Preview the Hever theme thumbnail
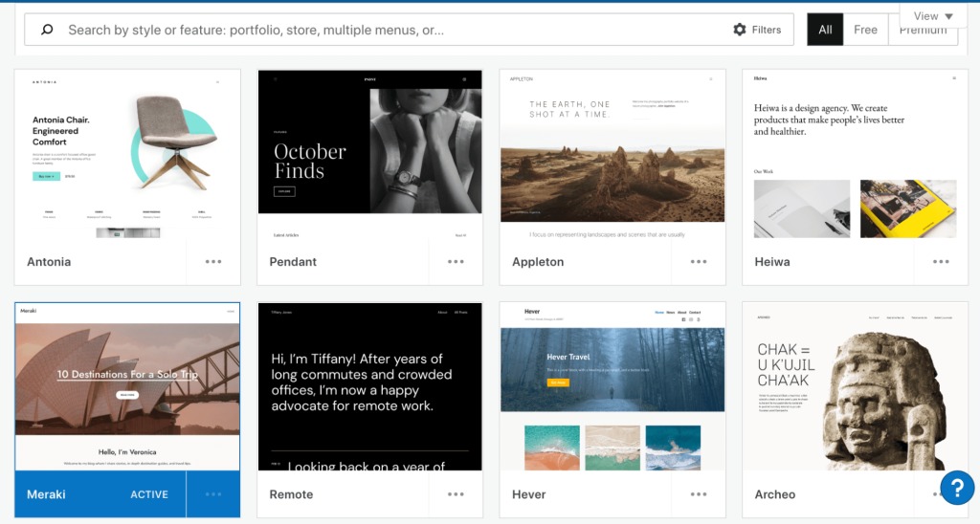 (612, 387)
